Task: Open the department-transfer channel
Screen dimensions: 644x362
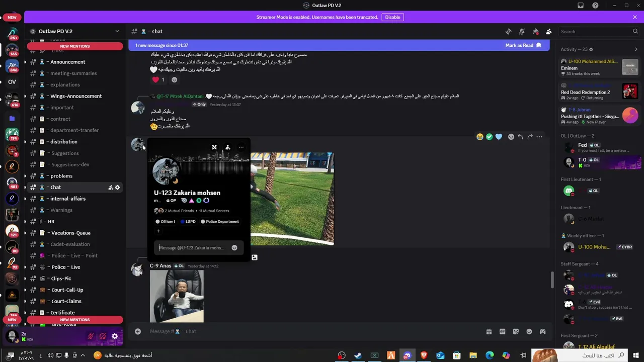Action: pos(74,130)
